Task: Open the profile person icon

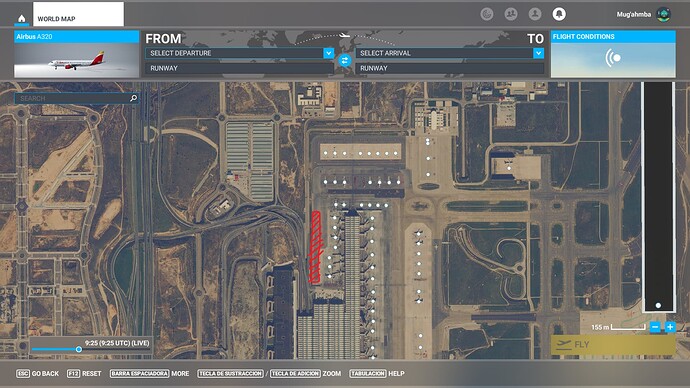Action: click(x=535, y=14)
